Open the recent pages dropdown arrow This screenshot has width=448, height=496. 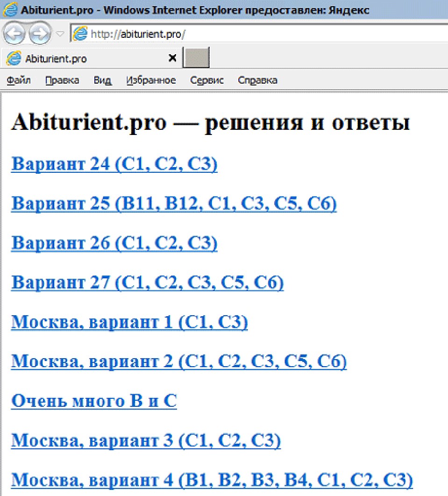pyautogui.click(x=60, y=33)
